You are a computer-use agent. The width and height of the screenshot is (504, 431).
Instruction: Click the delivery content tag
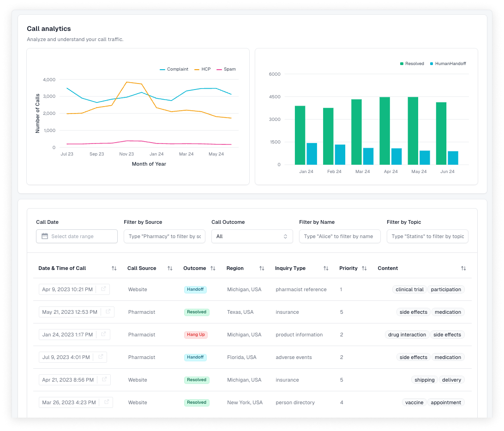[x=451, y=380]
